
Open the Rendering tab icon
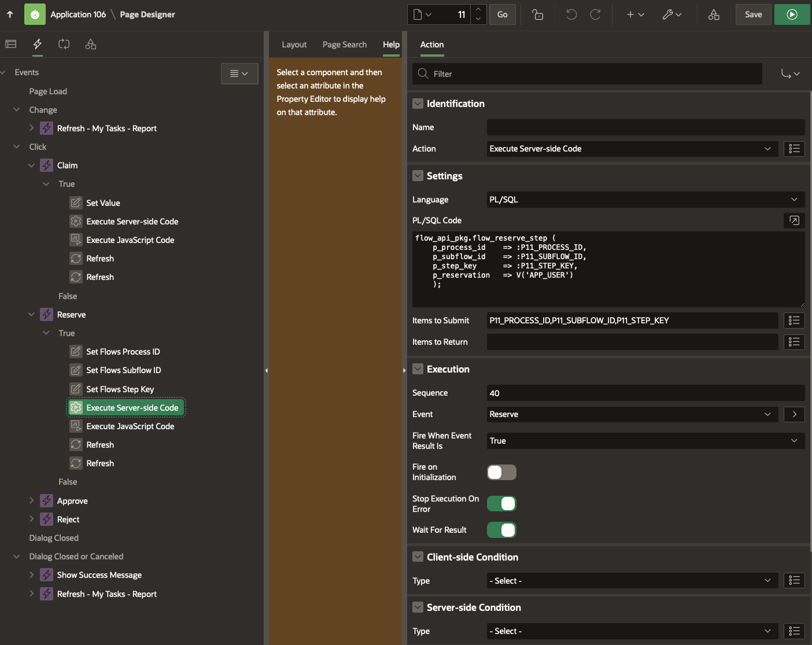(11, 44)
